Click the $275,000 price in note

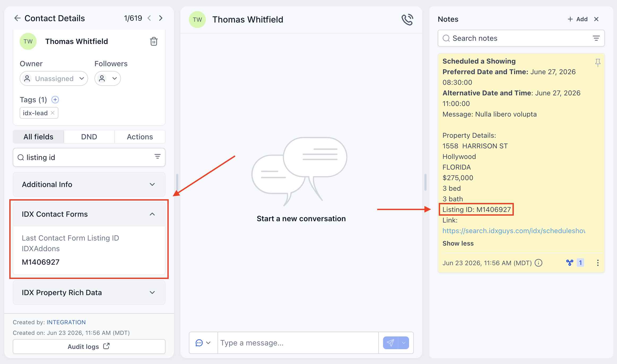(x=458, y=178)
